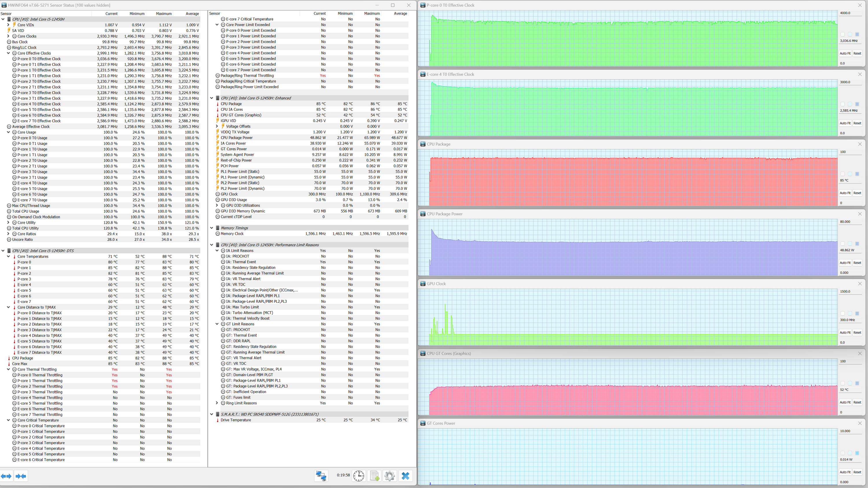Expand the Ring Limit Reasons group

click(217, 403)
